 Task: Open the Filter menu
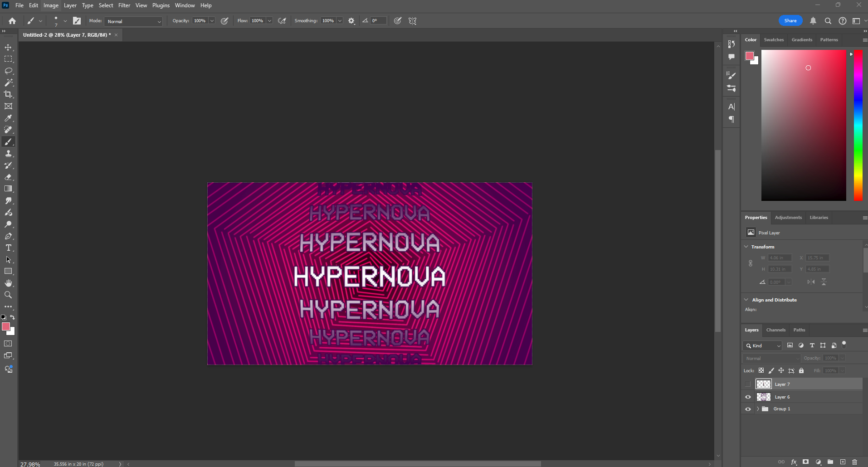[x=124, y=5]
